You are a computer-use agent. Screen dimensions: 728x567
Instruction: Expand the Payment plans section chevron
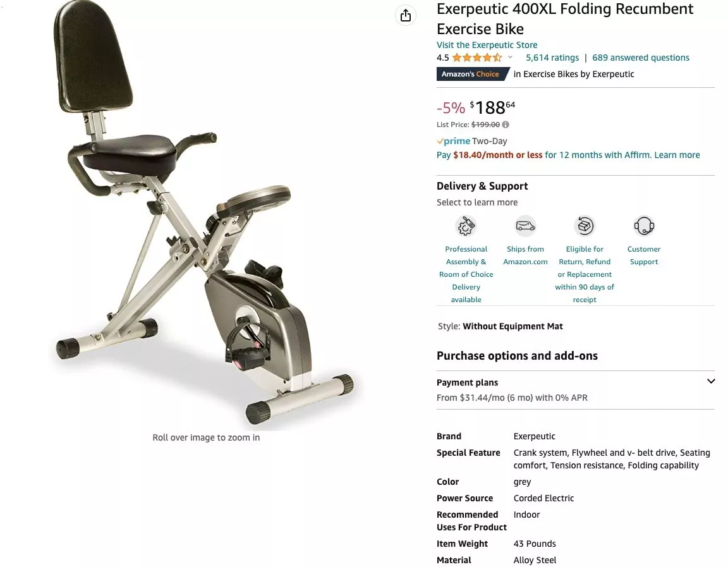[710, 381]
